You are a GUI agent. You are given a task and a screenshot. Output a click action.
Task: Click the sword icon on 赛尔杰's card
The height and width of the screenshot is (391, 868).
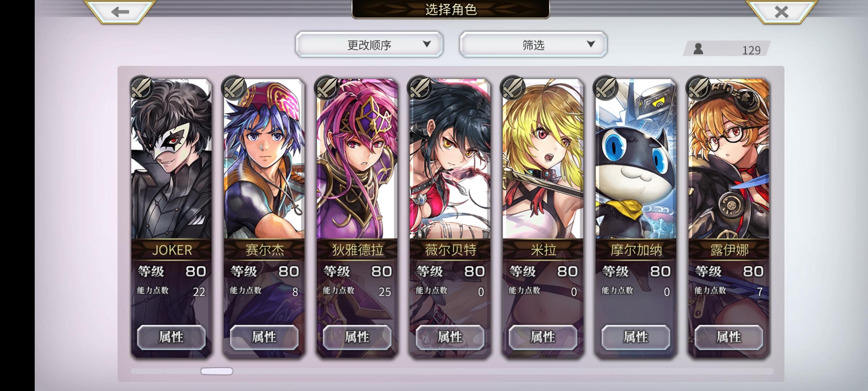(x=234, y=88)
